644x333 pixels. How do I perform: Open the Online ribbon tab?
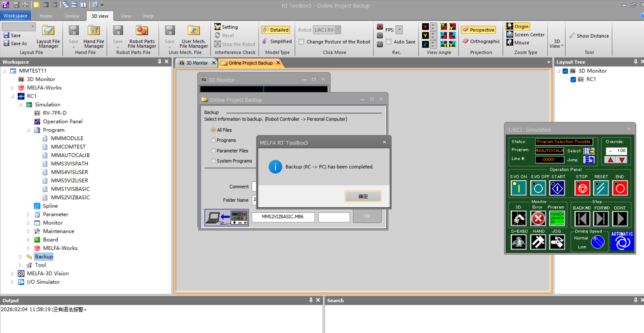[72, 16]
